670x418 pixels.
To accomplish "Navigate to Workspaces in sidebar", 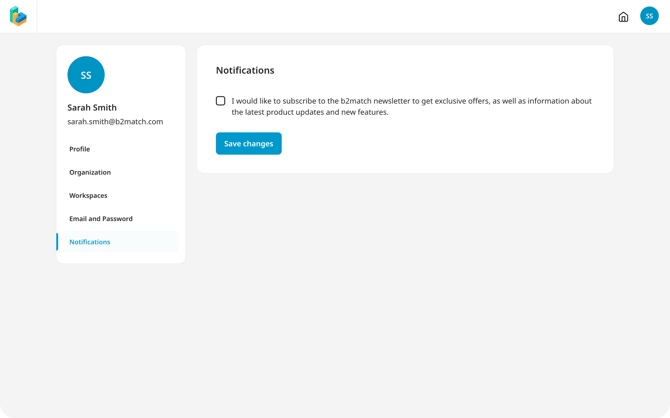I will point(88,196).
